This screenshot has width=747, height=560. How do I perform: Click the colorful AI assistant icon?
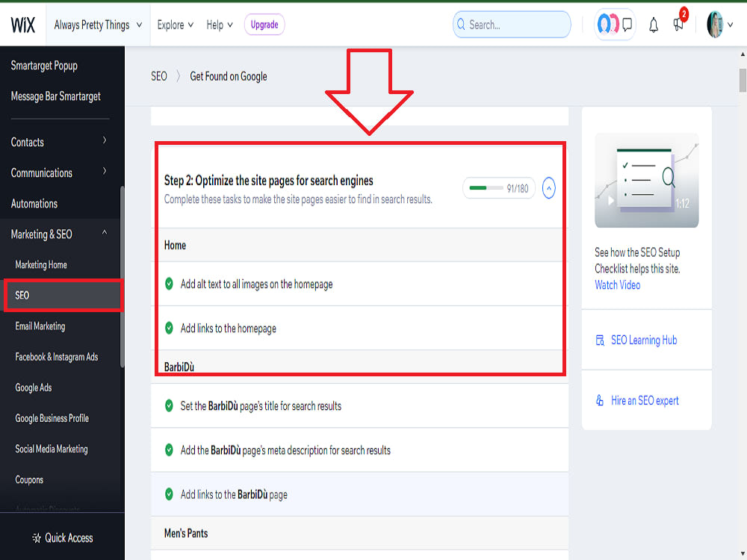click(608, 25)
